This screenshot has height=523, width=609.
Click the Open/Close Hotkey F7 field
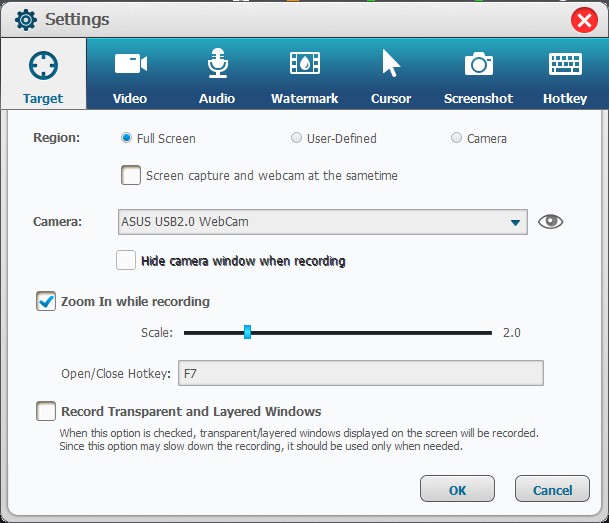(x=361, y=373)
